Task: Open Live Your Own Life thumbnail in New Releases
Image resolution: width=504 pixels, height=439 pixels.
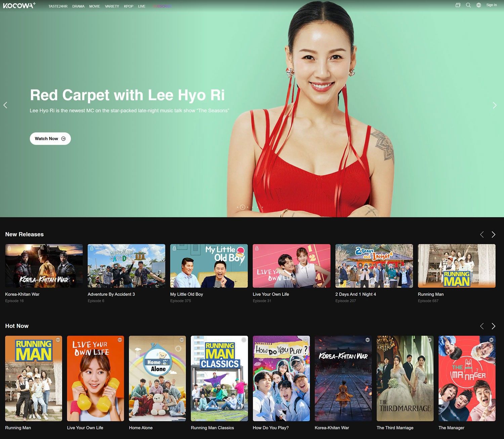Action: [x=292, y=266]
